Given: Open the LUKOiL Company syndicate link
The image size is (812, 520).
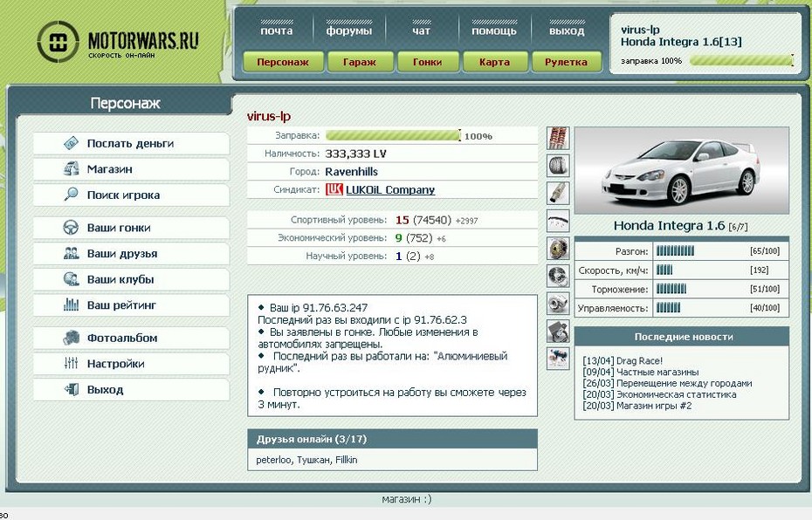Looking at the screenshot, I should (390, 190).
